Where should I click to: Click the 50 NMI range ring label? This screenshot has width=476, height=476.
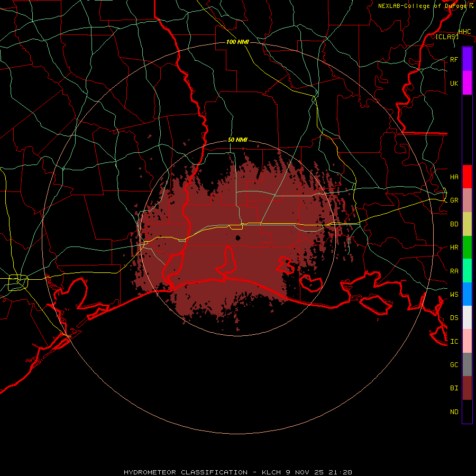pyautogui.click(x=237, y=140)
